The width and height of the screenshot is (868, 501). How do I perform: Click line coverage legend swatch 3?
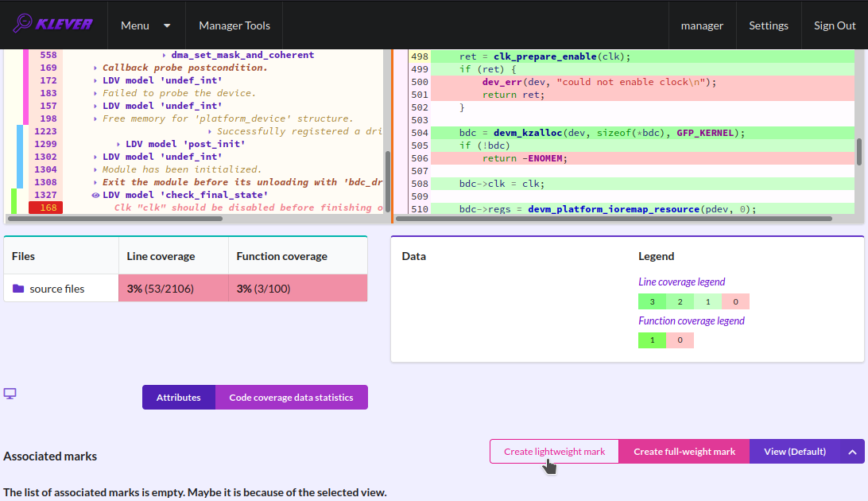point(652,301)
